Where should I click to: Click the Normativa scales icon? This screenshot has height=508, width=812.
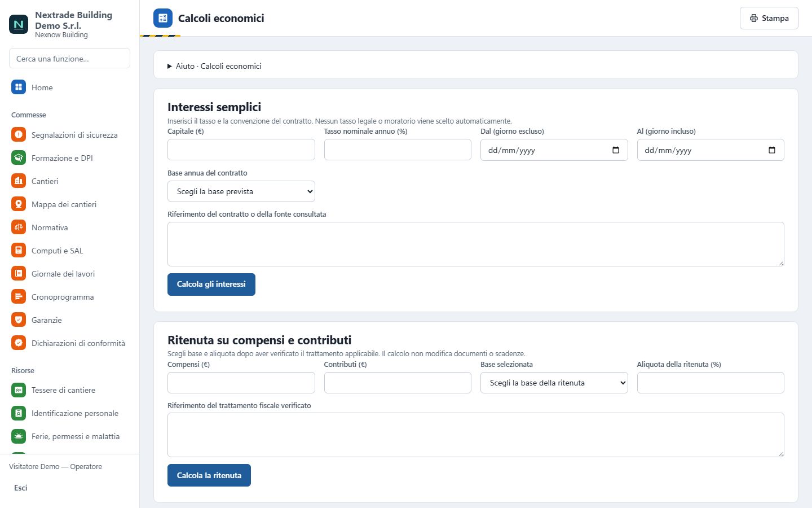19,227
